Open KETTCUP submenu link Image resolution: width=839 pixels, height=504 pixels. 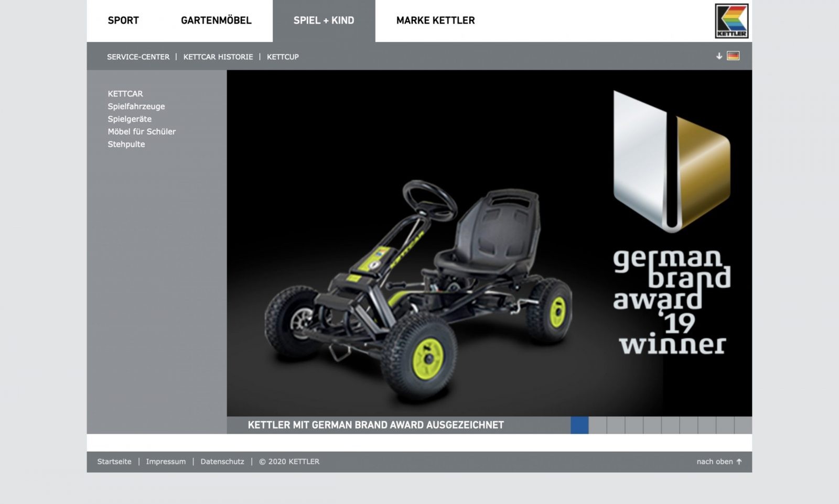[x=283, y=57]
